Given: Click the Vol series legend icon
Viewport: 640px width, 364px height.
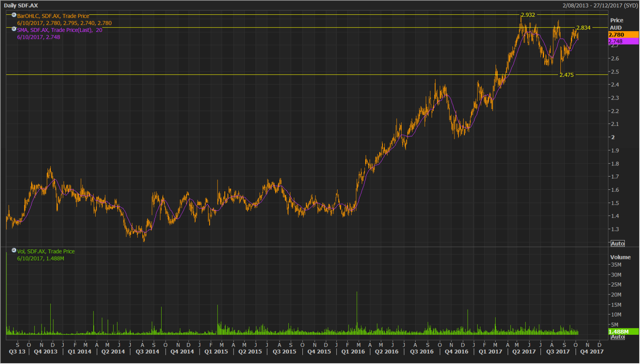Looking at the screenshot, I should [14, 251].
